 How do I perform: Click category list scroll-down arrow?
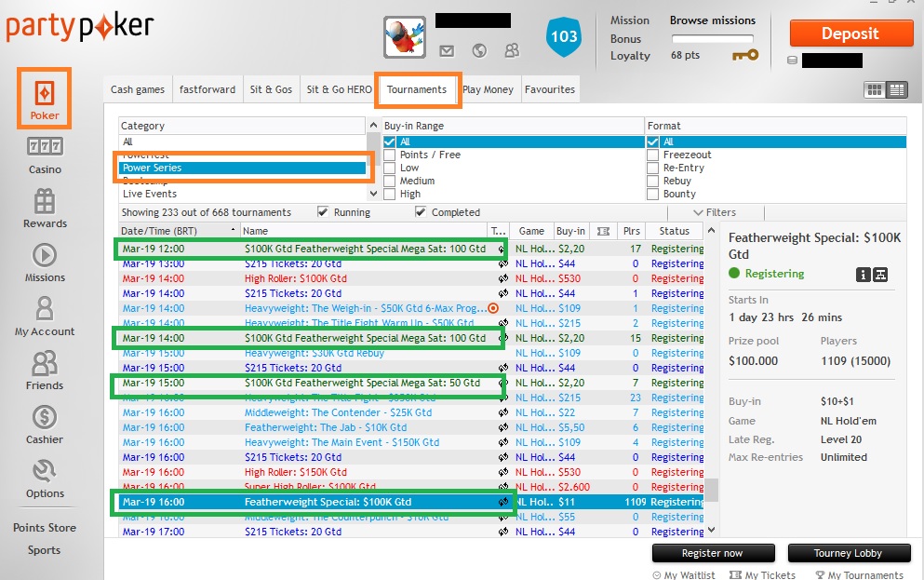[373, 194]
